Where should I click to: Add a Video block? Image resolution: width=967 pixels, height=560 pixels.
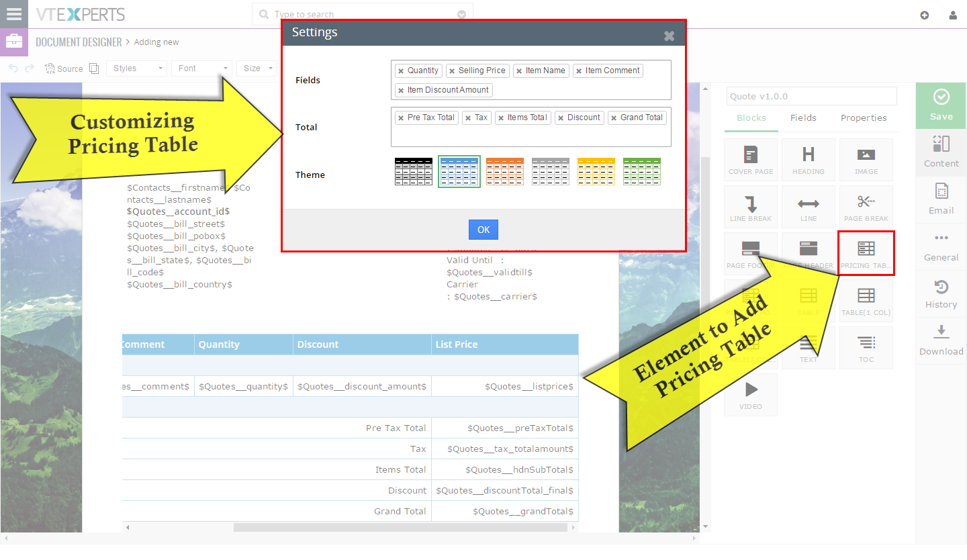tap(751, 395)
